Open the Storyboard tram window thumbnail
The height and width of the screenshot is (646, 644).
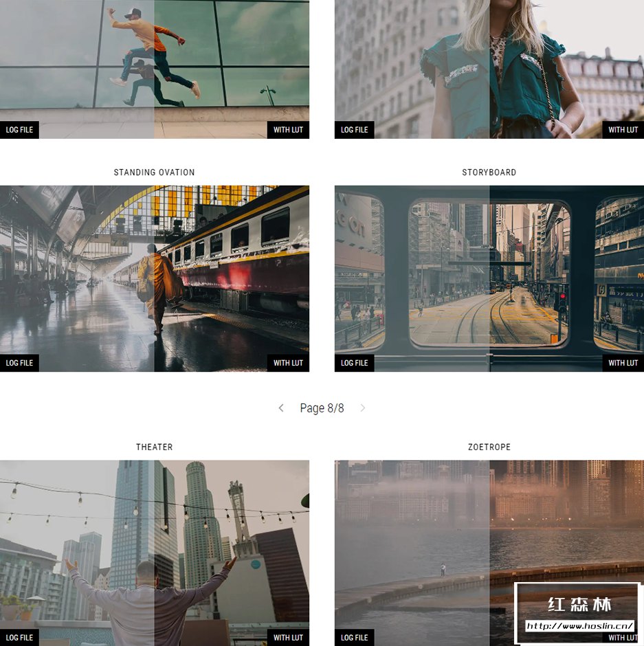[x=489, y=278]
